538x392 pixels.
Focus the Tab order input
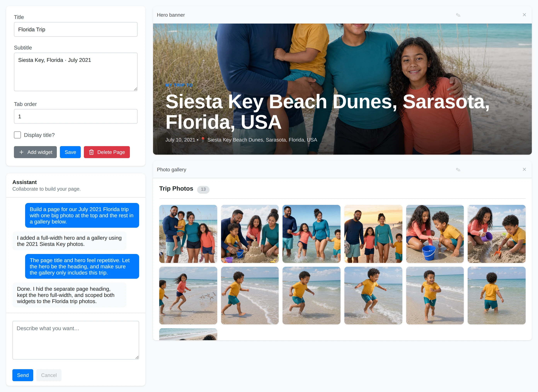pos(76,116)
